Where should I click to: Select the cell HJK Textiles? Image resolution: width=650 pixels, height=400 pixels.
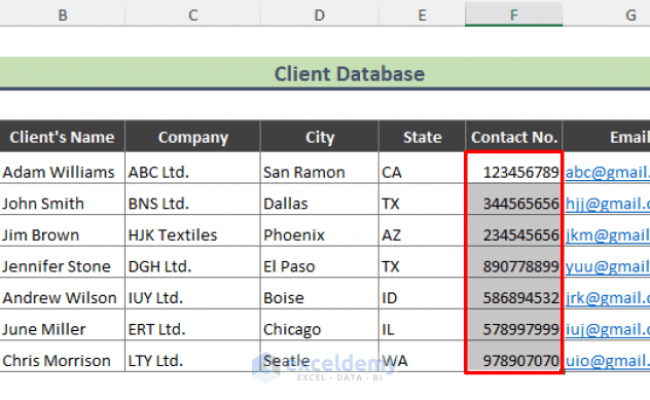tap(193, 231)
